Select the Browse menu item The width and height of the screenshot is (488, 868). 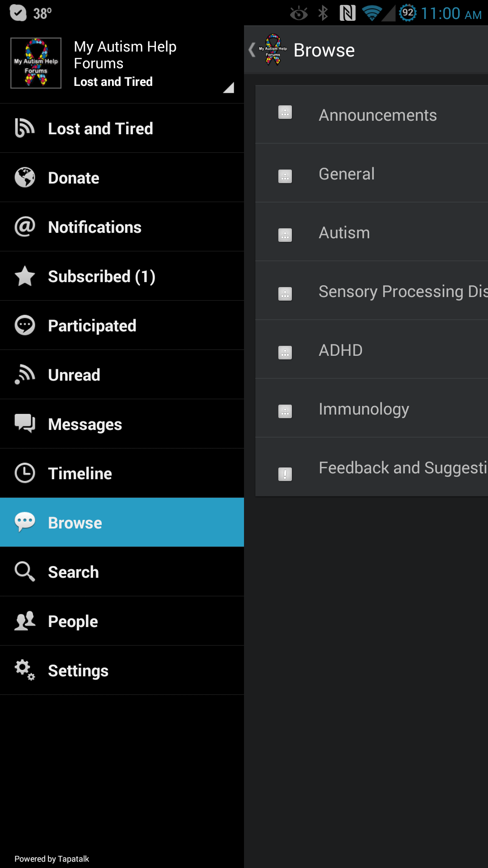pos(122,522)
